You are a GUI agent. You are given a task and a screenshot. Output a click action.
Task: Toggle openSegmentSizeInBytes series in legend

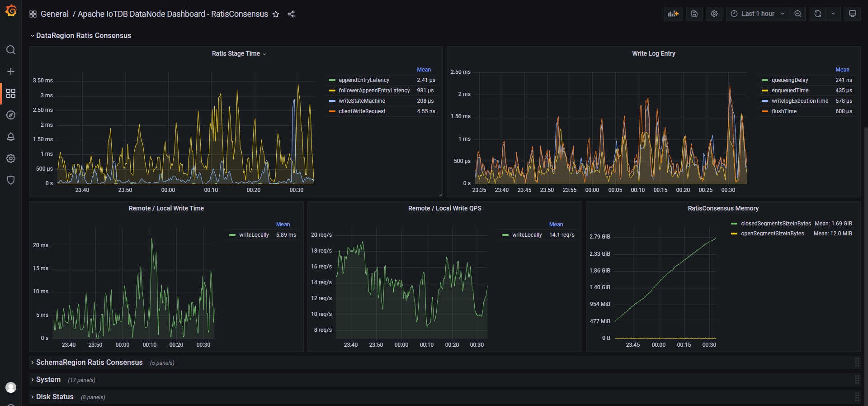pos(772,234)
